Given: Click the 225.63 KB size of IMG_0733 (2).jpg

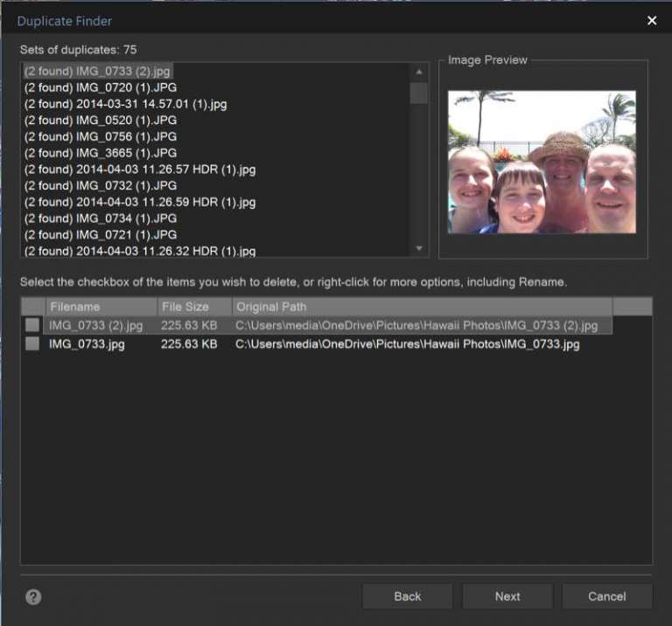Looking at the screenshot, I should pyautogui.click(x=189, y=325).
